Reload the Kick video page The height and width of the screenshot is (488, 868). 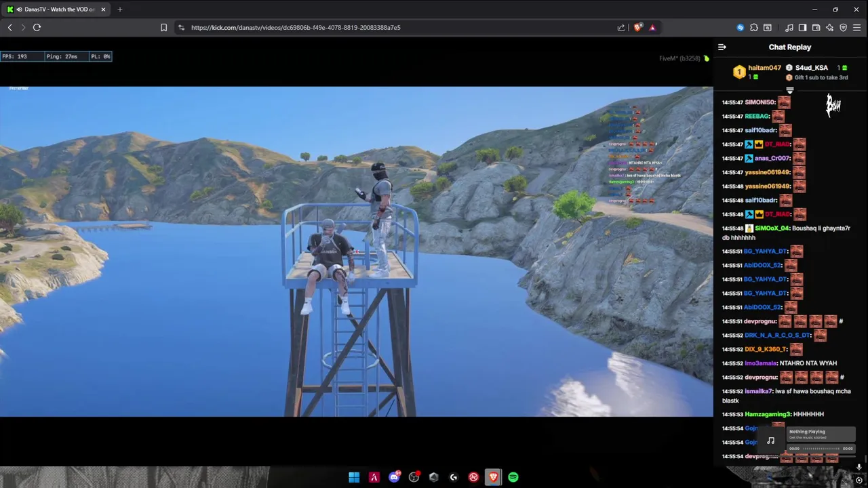[37, 27]
